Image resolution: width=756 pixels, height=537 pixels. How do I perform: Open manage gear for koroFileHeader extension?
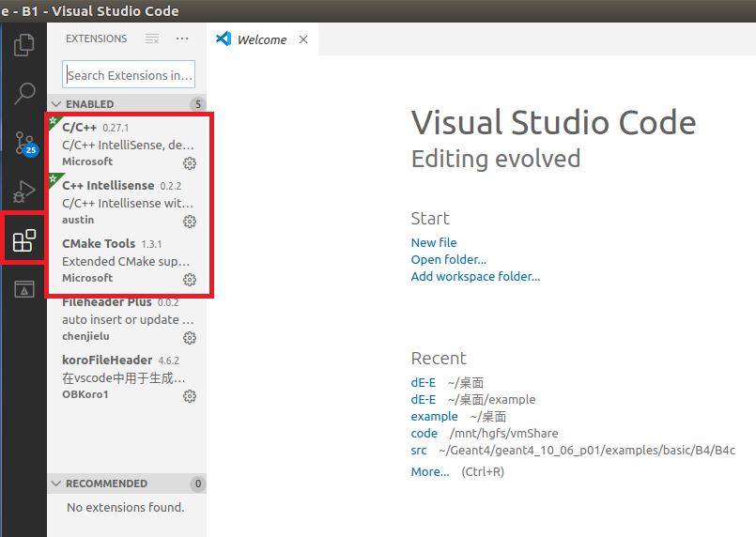point(190,396)
